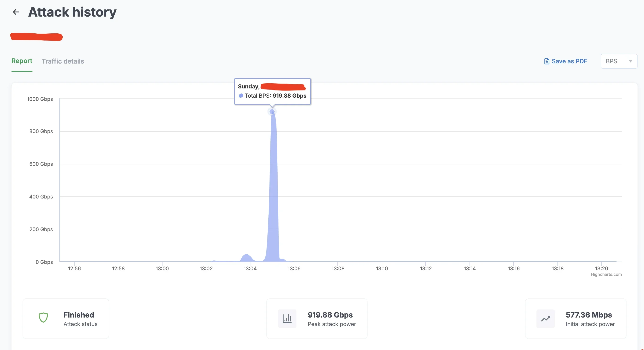Click the trend line icon beside Initial attack power

click(545, 318)
